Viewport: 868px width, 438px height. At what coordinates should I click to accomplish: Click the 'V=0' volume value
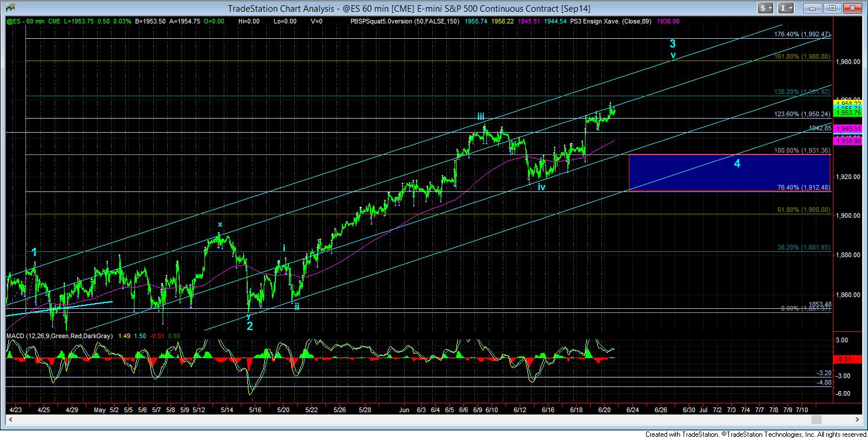pyautogui.click(x=317, y=21)
